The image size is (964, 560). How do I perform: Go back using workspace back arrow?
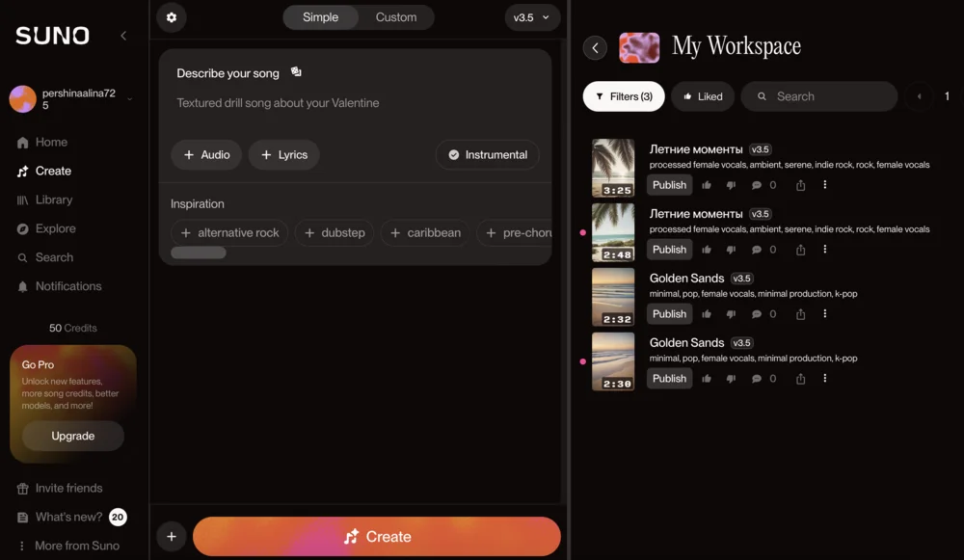point(595,47)
